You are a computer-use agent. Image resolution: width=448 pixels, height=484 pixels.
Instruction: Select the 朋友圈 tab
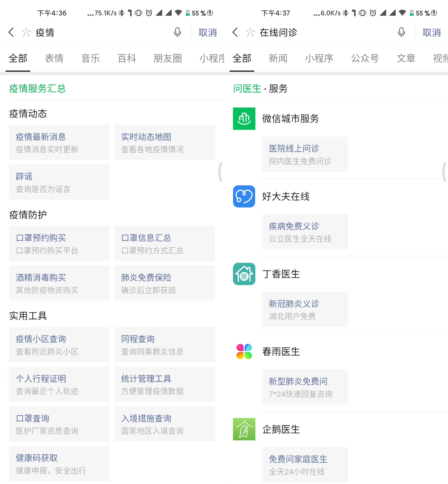[x=168, y=58]
